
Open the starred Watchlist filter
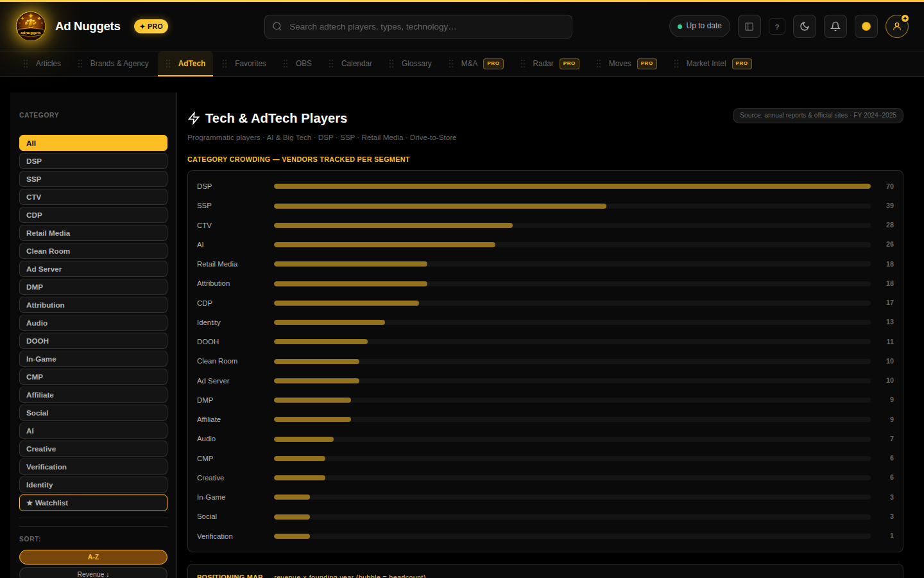93,503
